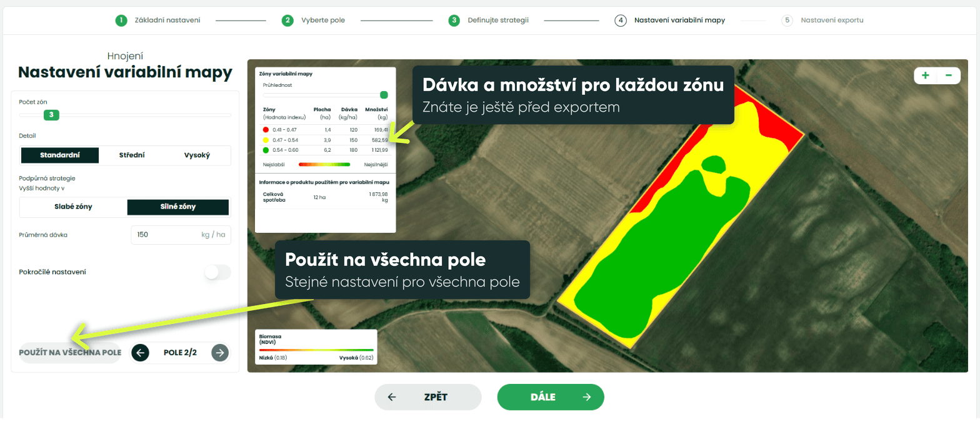Image resolution: width=980 pixels, height=422 pixels.
Task: Select Standardní detail level
Action: click(61, 155)
